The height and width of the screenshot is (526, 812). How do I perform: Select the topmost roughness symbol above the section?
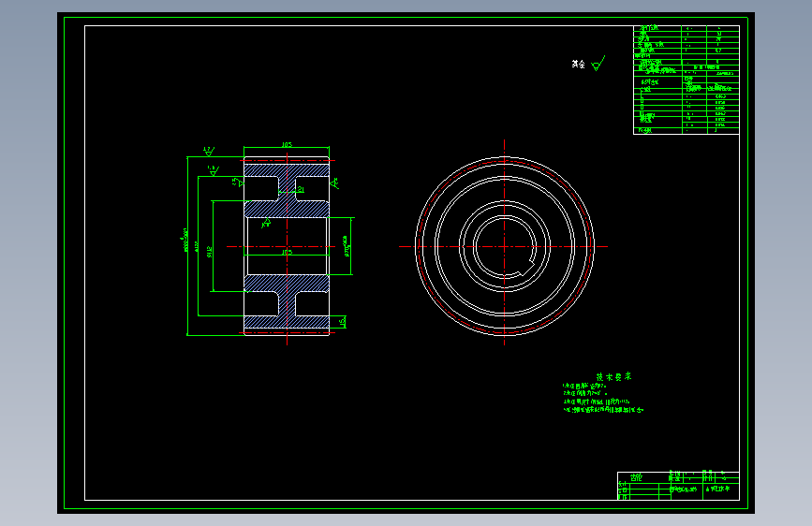pos(209,152)
